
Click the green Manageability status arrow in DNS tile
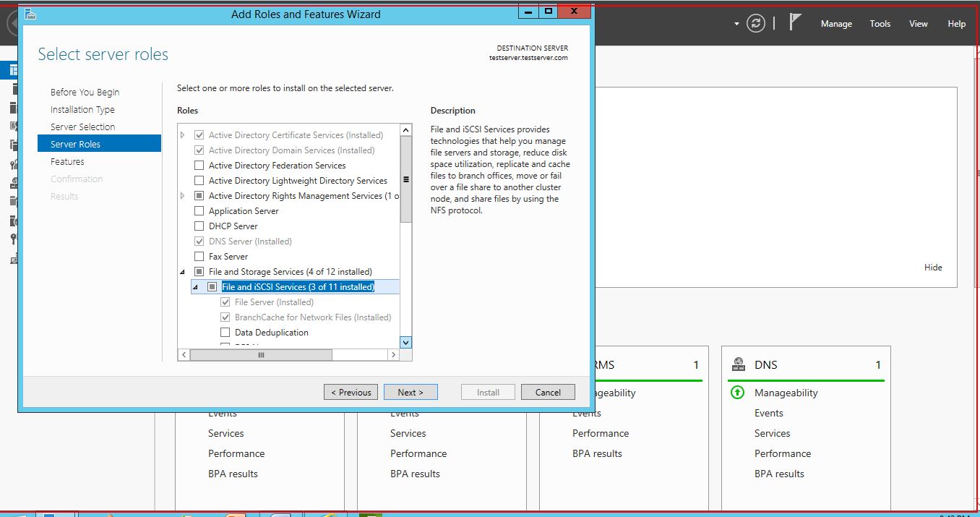tap(737, 393)
